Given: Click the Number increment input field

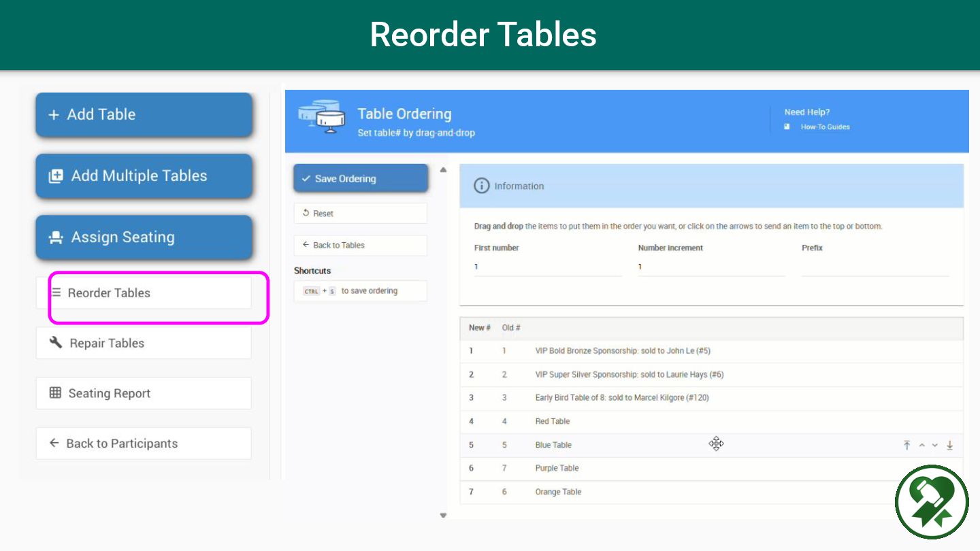Looking at the screenshot, I should point(711,267).
